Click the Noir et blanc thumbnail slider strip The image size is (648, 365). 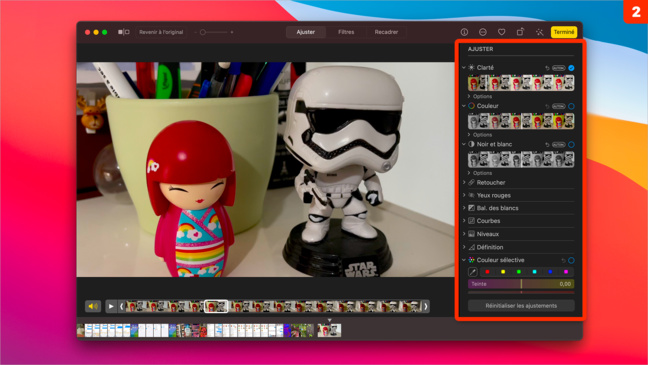point(521,160)
